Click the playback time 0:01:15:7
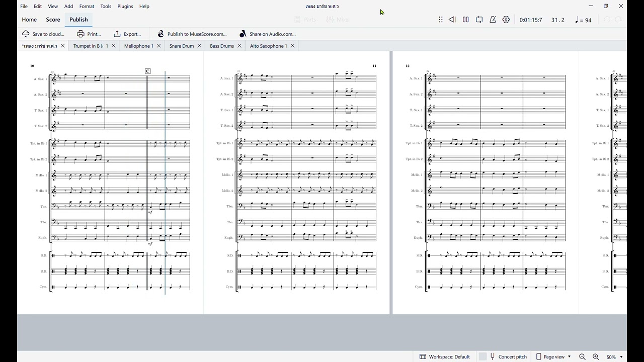This screenshot has height=362, width=644. 531,20
